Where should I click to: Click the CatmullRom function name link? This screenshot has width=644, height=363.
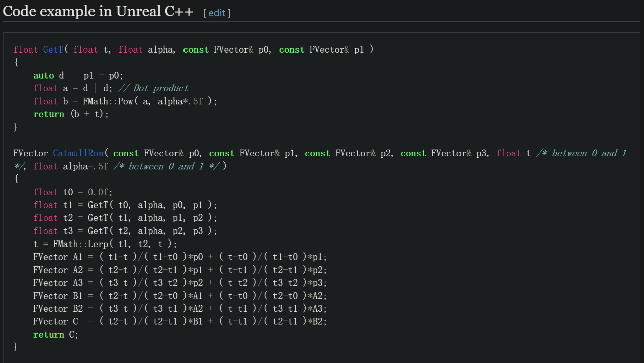78,153
